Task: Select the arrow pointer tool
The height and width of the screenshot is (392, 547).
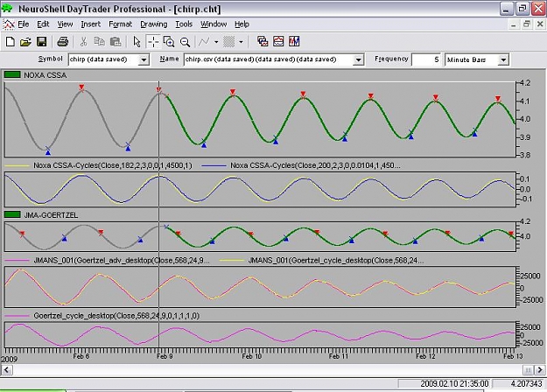Action: 137,42
